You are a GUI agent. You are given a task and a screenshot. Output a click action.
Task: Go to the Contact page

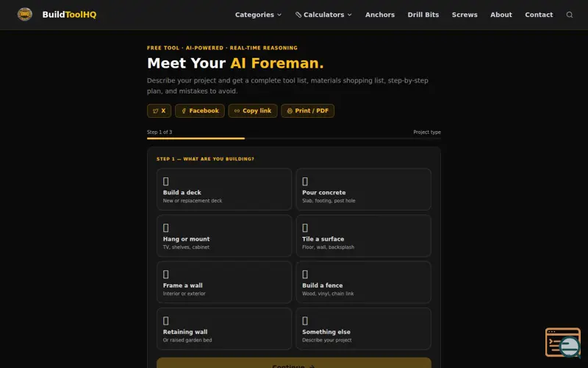(539, 15)
